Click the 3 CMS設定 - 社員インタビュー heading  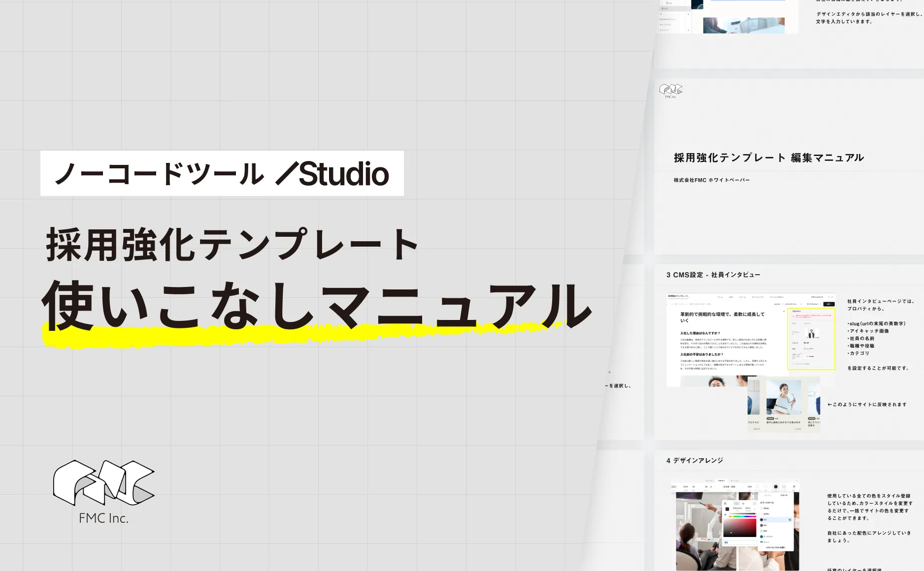[x=713, y=275]
